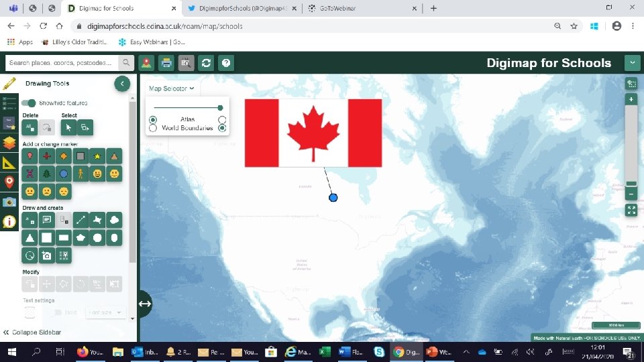The height and width of the screenshot is (362, 644).
Task: Select the blue circle marker
Action: [64, 174]
